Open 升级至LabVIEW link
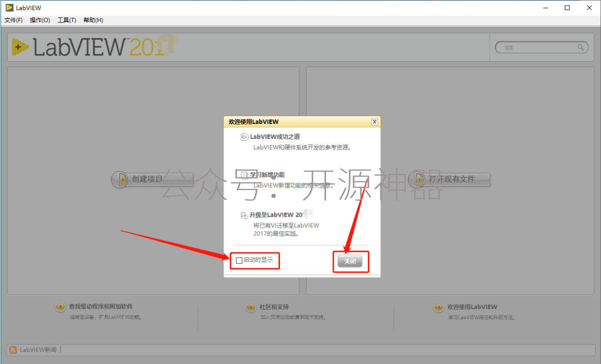 276,215
